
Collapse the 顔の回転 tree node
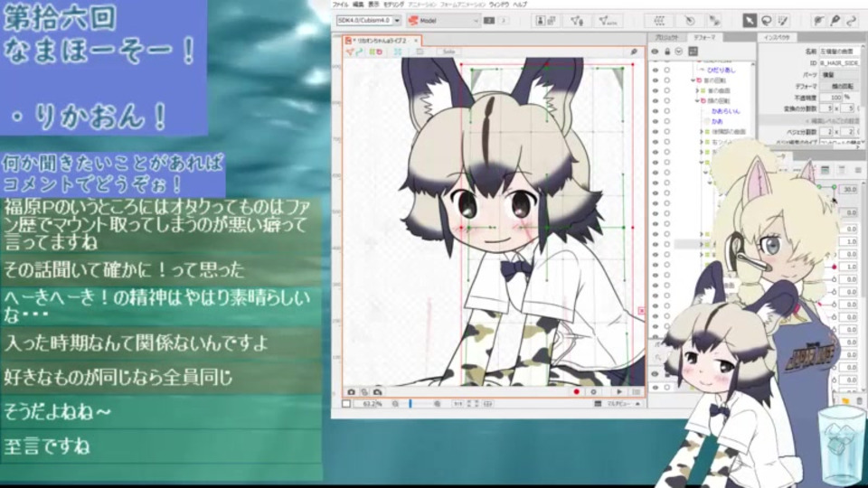(697, 100)
